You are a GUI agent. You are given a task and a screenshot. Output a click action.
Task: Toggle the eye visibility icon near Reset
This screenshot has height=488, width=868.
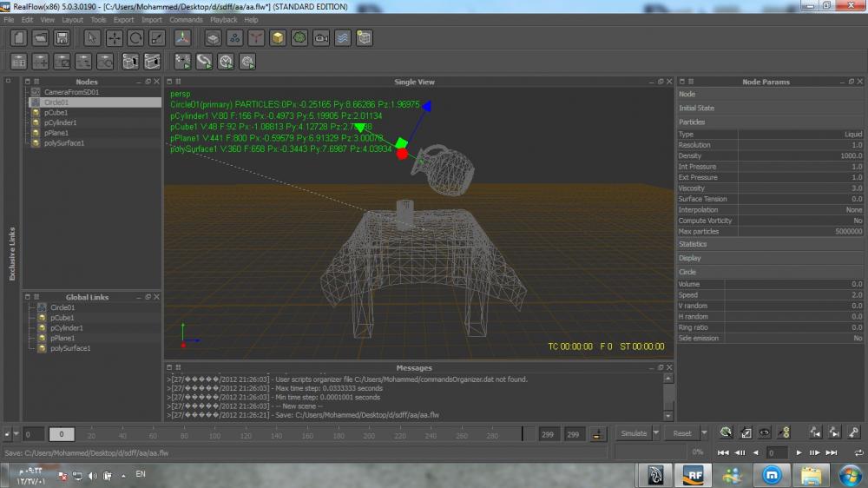(764, 433)
